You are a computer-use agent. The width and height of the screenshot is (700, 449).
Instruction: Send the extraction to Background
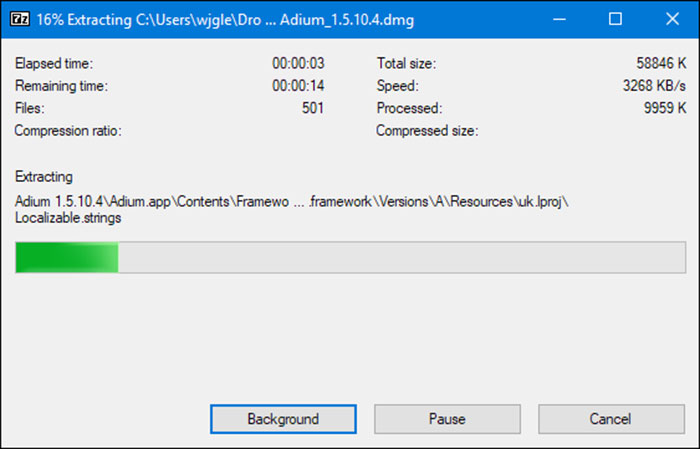pos(283,419)
